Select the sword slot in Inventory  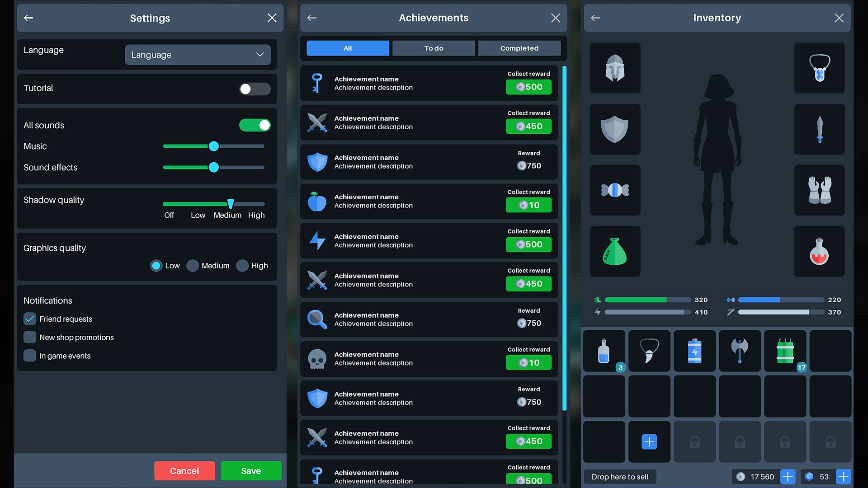[x=820, y=129]
